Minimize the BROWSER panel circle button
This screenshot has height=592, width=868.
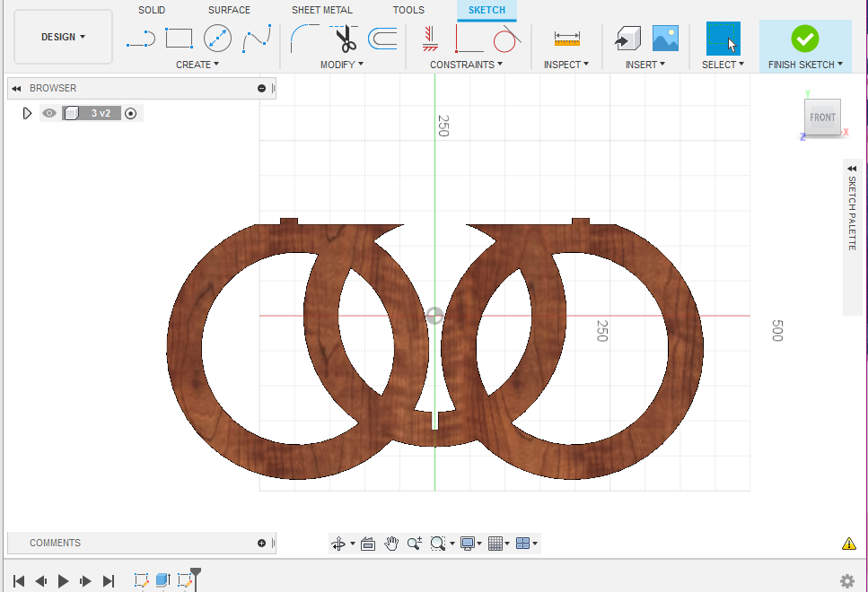261,89
